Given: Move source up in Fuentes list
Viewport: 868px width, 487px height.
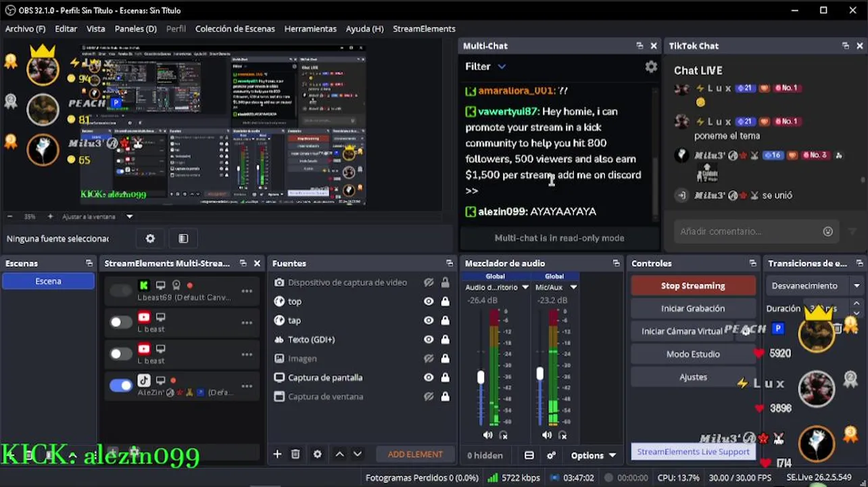Looking at the screenshot, I should point(339,454).
